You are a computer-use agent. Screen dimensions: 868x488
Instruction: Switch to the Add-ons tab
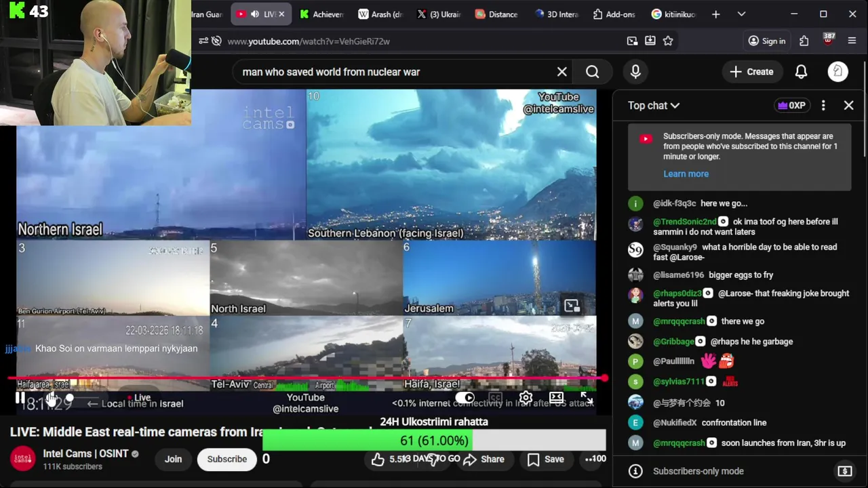(x=614, y=14)
